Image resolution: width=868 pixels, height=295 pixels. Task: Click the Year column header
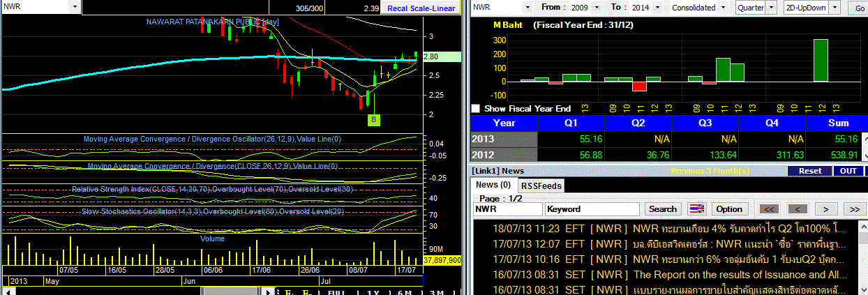[504, 123]
